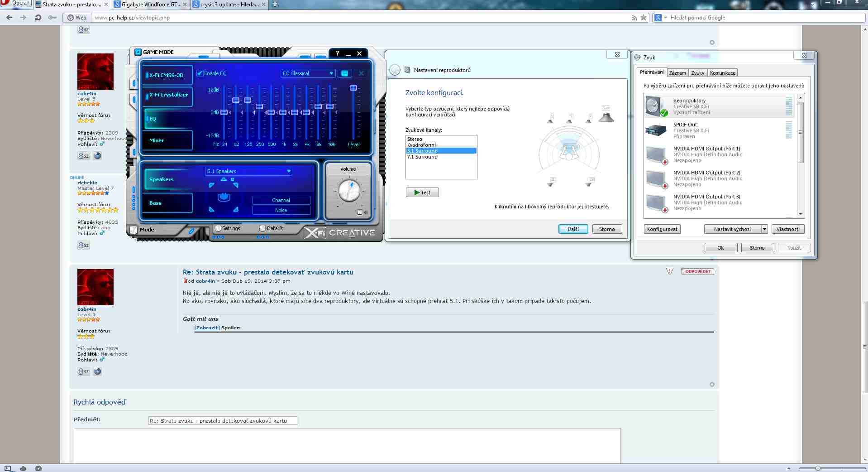Image resolution: width=868 pixels, height=472 pixels.
Task: Select Kvadrofonní in the channel list
Action: [441, 145]
